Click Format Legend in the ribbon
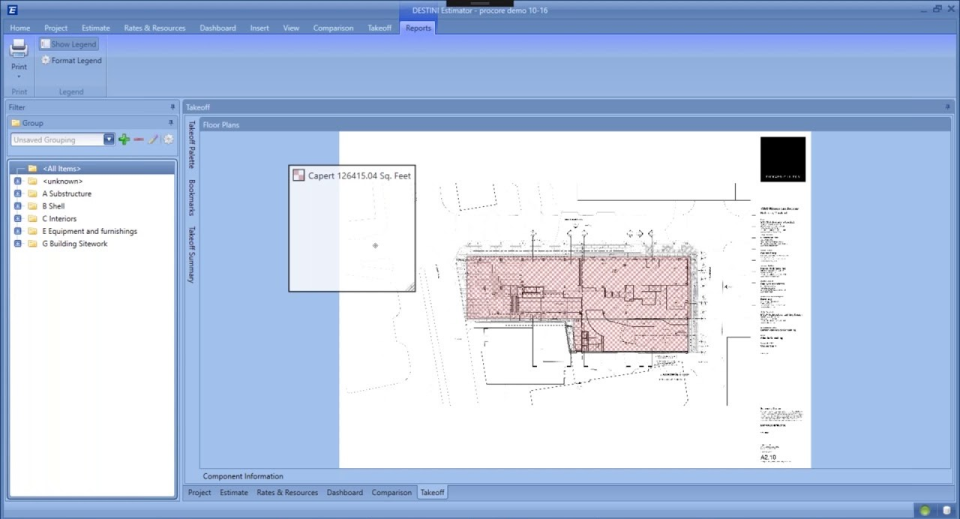Viewport: 960px width, 519px height. 71,61
